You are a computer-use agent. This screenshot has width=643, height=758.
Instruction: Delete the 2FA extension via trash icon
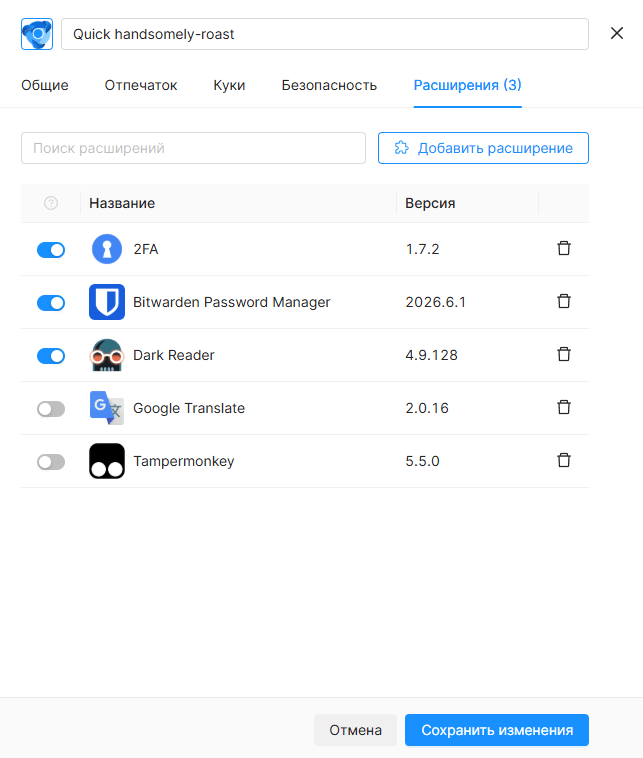564,248
